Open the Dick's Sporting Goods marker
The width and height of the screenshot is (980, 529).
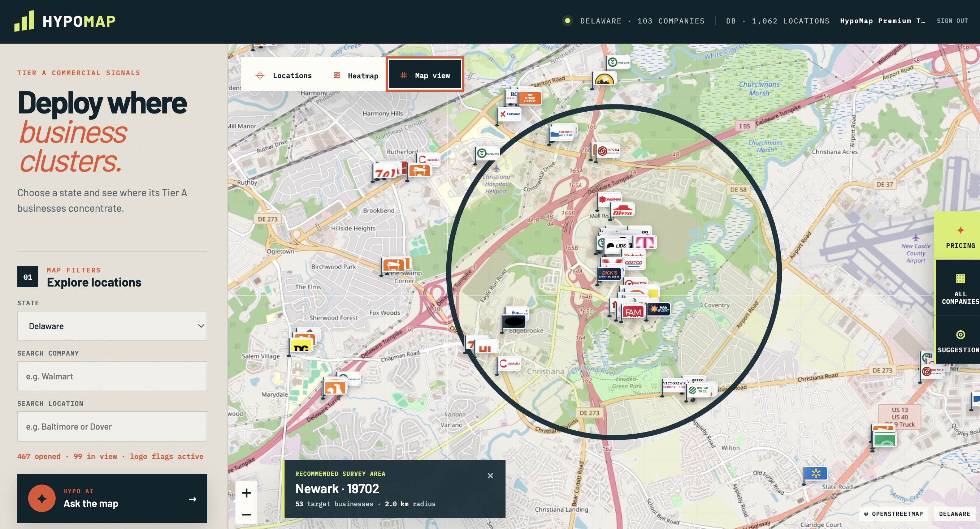[609, 274]
